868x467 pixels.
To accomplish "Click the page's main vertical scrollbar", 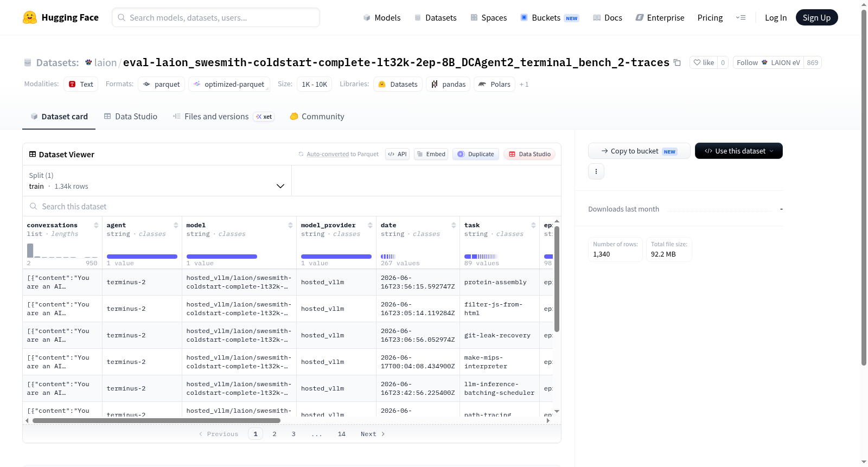I will [864, 187].
